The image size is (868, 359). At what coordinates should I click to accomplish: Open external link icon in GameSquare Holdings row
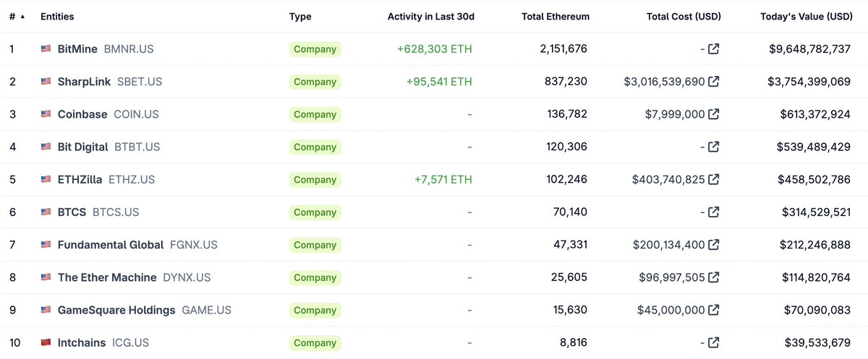[713, 310]
